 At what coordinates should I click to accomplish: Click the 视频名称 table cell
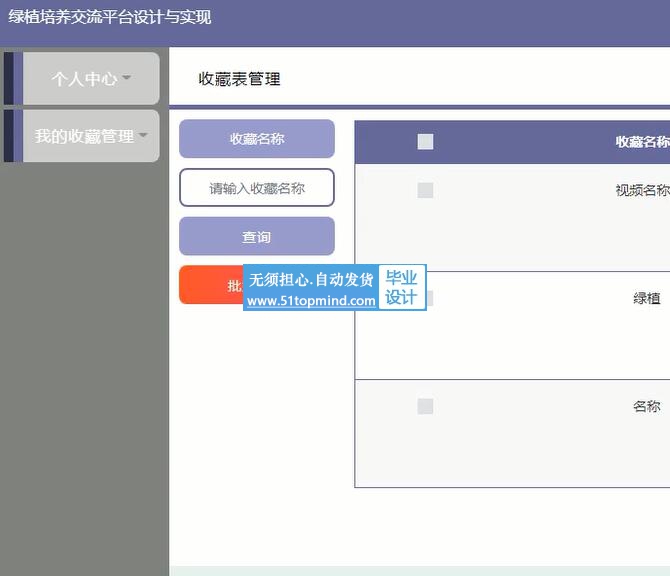point(643,190)
